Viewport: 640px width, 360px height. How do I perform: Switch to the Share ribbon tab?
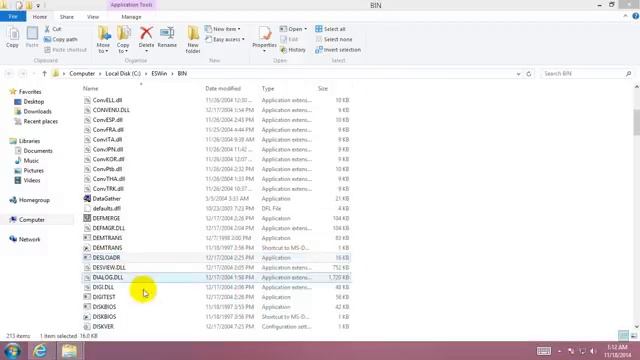(67, 17)
